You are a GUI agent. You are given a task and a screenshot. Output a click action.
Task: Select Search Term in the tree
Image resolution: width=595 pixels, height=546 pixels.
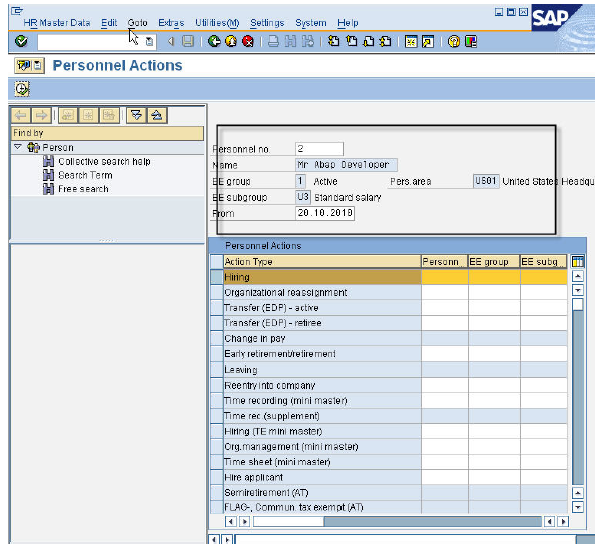[85, 175]
